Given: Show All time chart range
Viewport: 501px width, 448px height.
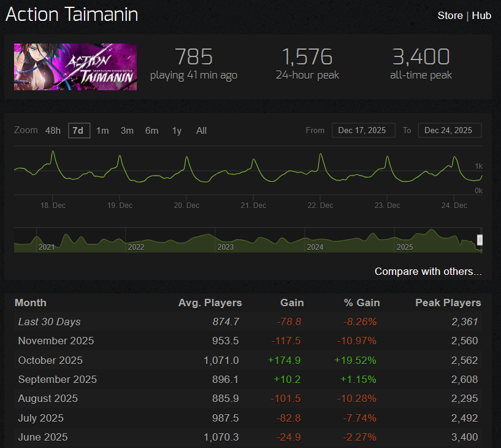Looking at the screenshot, I should 201,131.
